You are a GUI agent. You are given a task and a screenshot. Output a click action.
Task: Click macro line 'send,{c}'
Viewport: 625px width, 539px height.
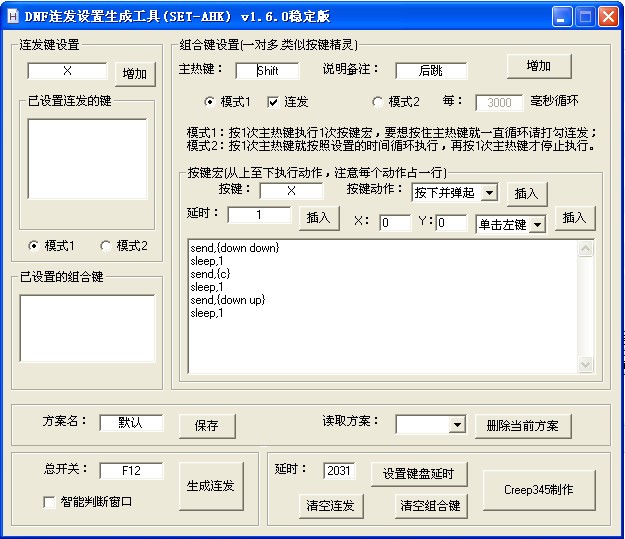210,274
